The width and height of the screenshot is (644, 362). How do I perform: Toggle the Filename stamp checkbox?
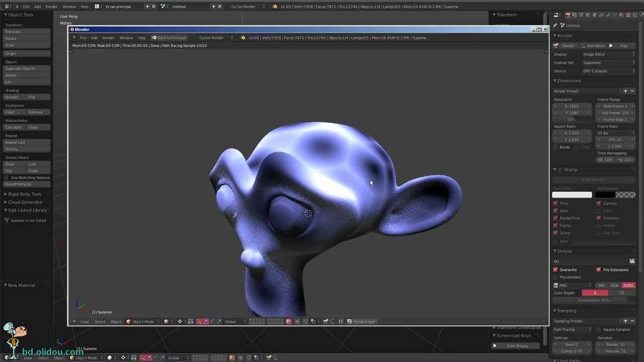tap(599, 218)
